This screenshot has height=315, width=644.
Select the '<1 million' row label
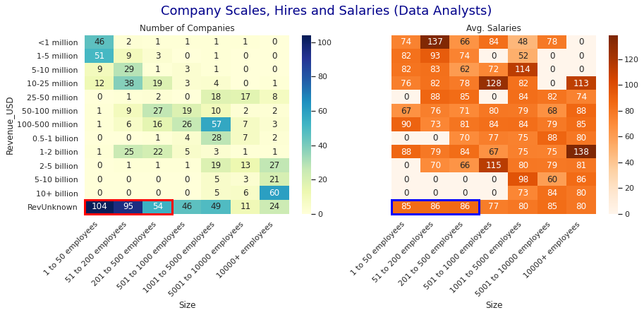click(58, 42)
